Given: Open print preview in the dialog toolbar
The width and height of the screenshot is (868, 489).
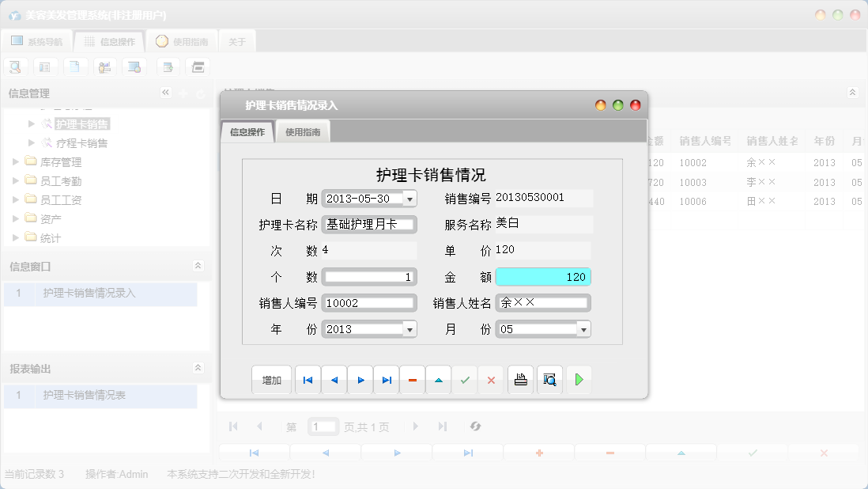Looking at the screenshot, I should [x=549, y=380].
